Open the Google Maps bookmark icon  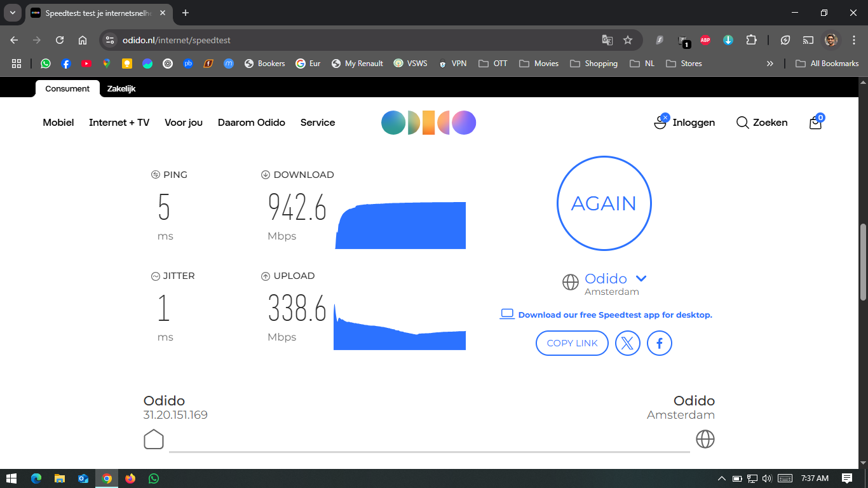(107, 64)
